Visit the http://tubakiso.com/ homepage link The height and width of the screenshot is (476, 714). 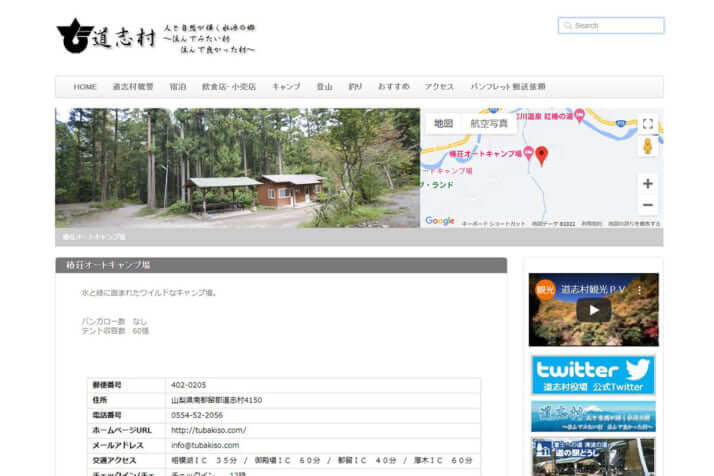(208, 430)
